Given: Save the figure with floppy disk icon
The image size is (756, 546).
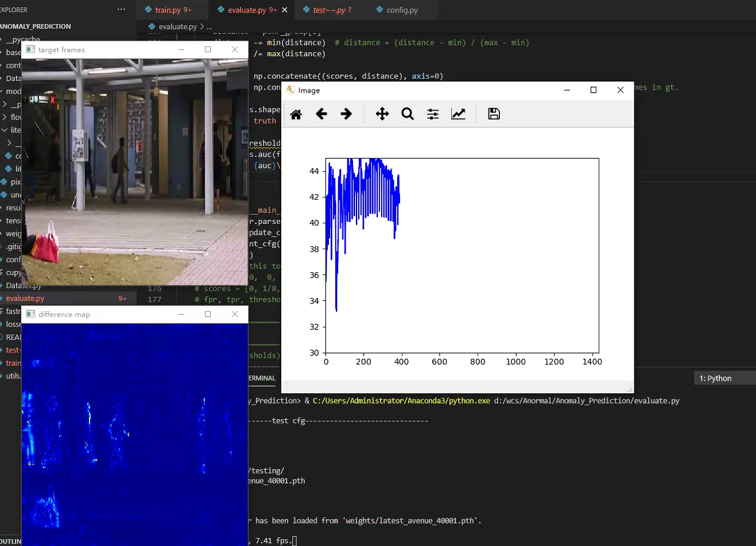Looking at the screenshot, I should [494, 114].
